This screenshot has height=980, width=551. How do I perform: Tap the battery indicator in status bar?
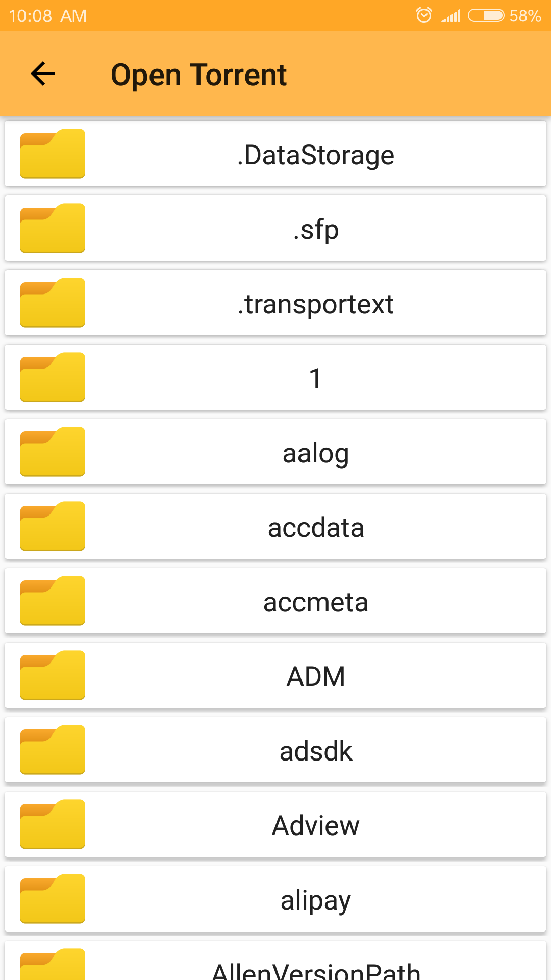[x=486, y=15]
